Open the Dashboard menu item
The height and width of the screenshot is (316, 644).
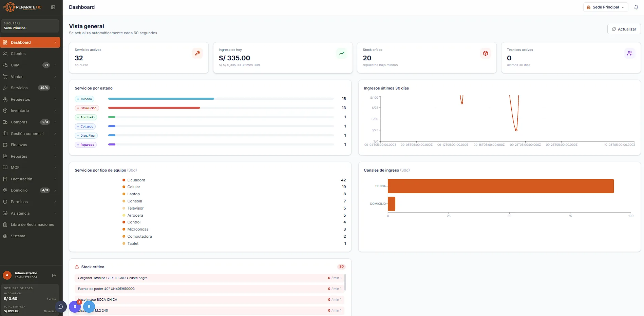coord(30,42)
